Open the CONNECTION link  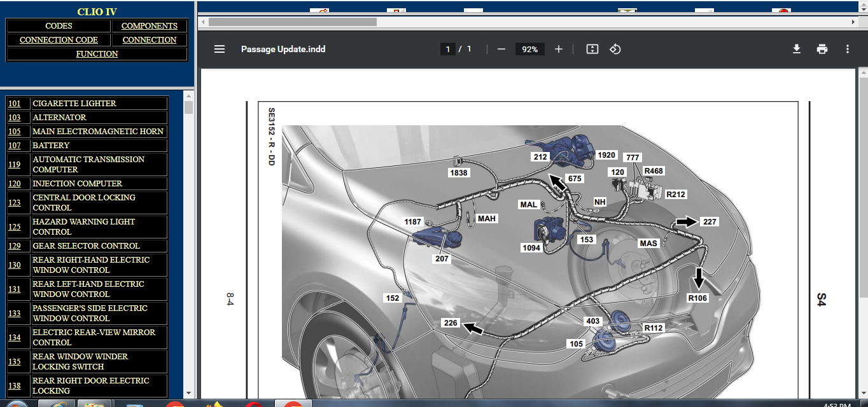[150, 40]
